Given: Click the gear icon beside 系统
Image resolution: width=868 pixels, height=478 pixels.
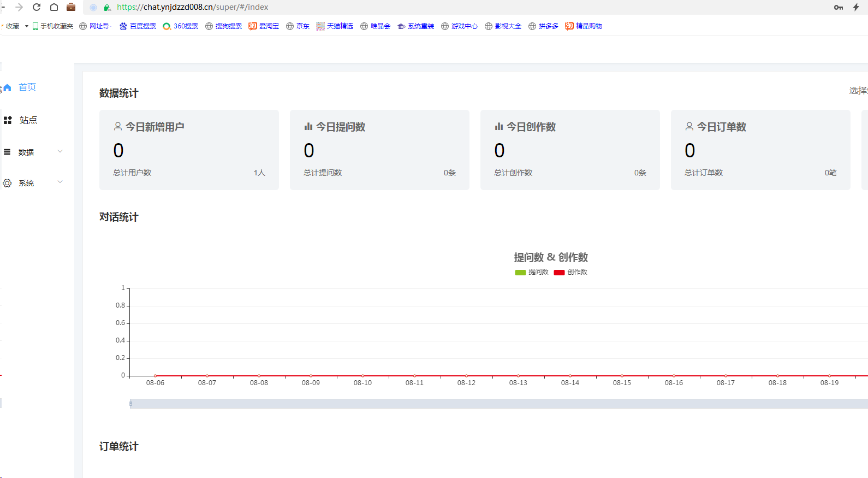Looking at the screenshot, I should click(7, 183).
